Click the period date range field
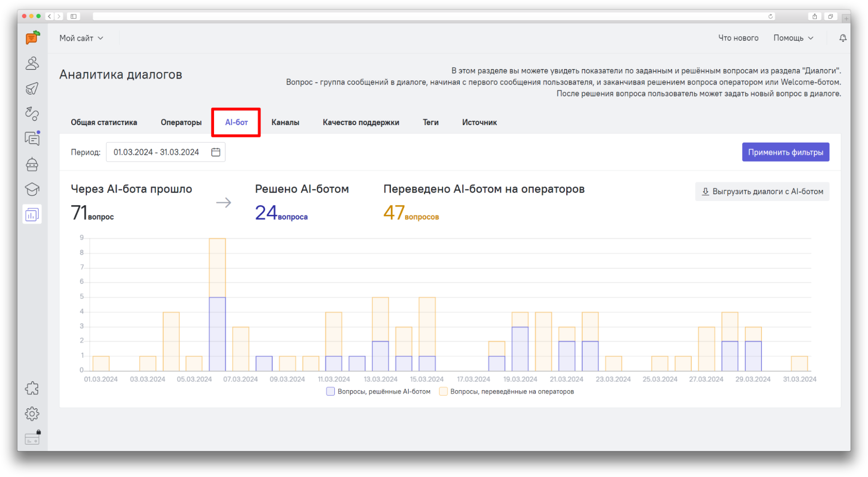This screenshot has width=868, height=477. [x=156, y=152]
